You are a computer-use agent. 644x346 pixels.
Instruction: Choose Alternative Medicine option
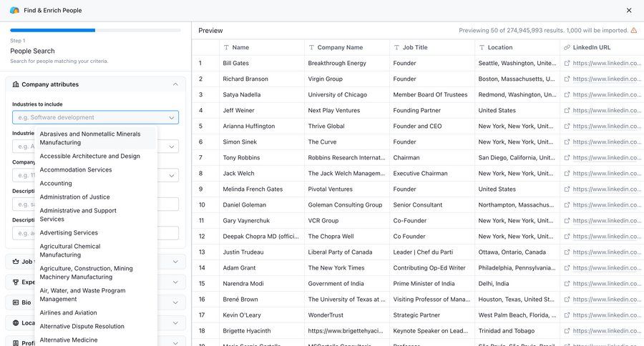96,340
